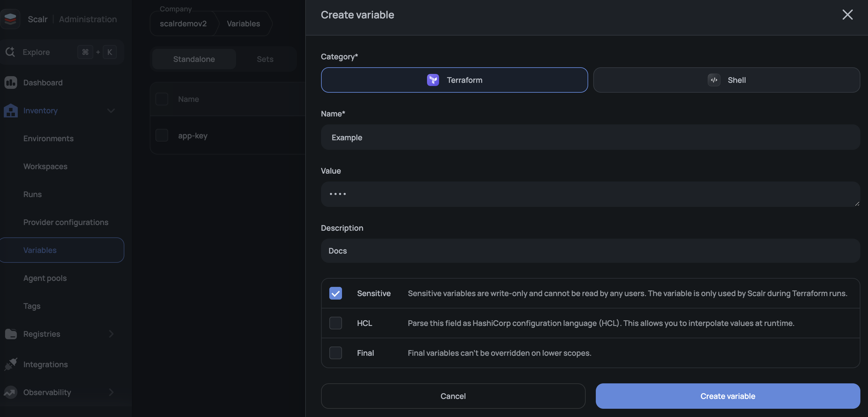This screenshot has width=868, height=417.
Task: Open the app-key variable
Action: tap(193, 136)
